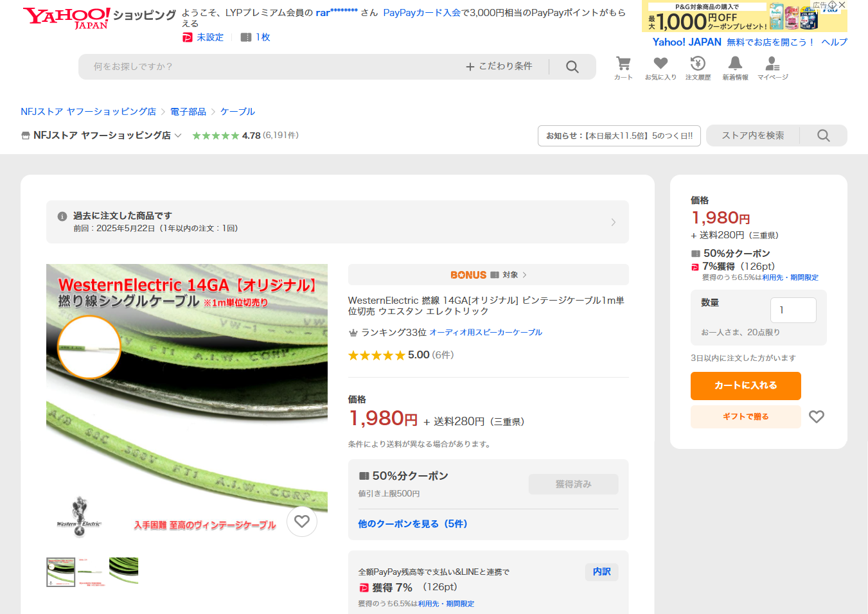Click the store search magnifier icon
Screen dimensions: 868x614
coord(824,136)
